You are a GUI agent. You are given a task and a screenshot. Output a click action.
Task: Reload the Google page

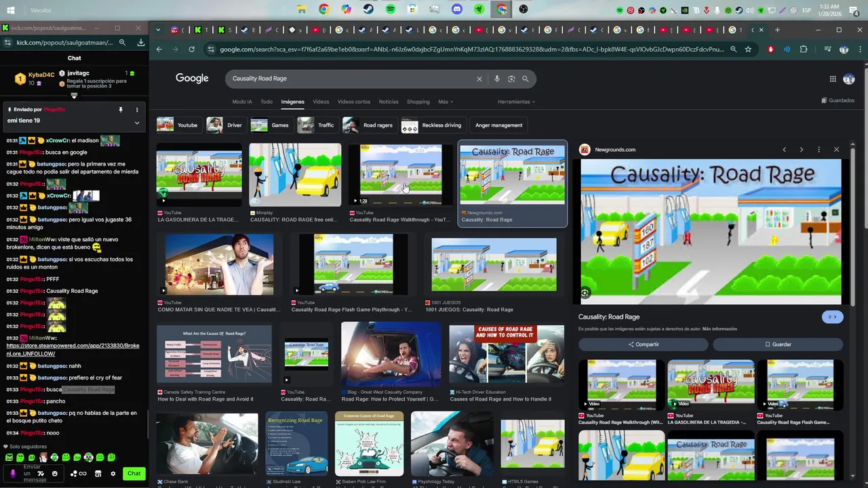(x=191, y=49)
